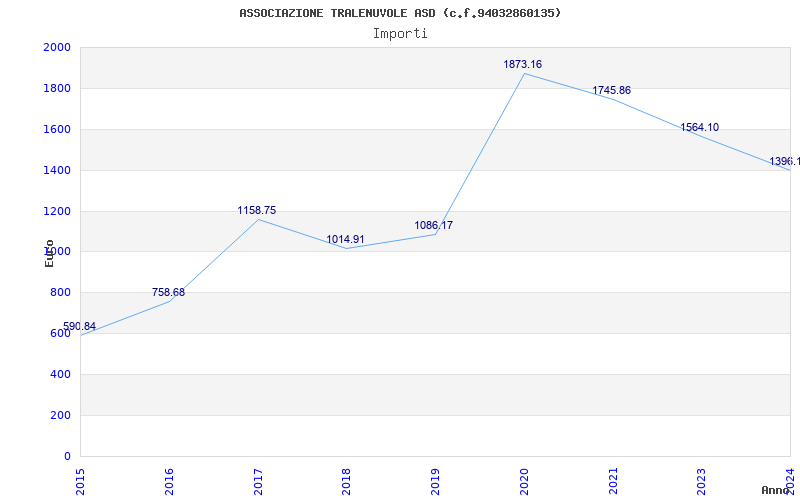The height and width of the screenshot is (500, 800).
Task: Select the 590.84 data label
Action: (x=80, y=327)
